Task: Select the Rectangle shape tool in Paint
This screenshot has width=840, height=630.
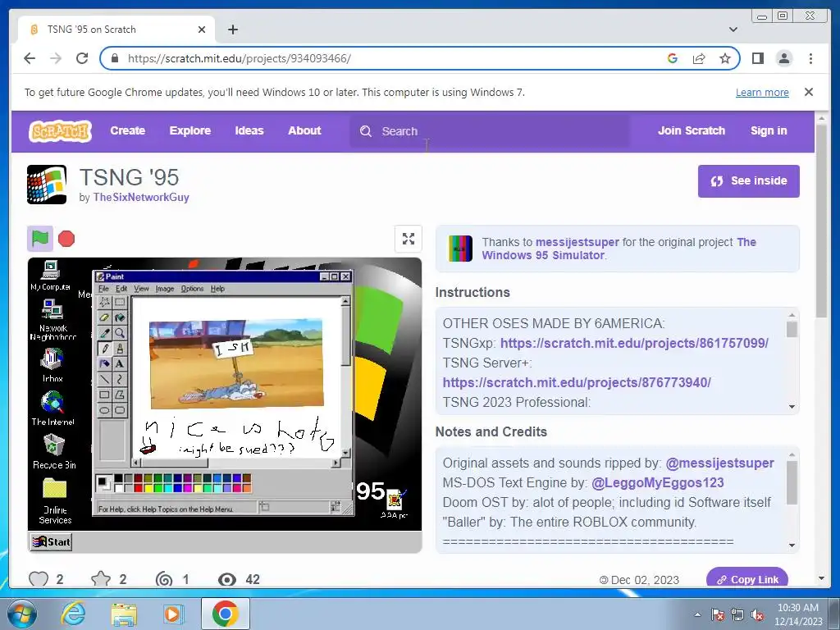Action: pos(104,395)
